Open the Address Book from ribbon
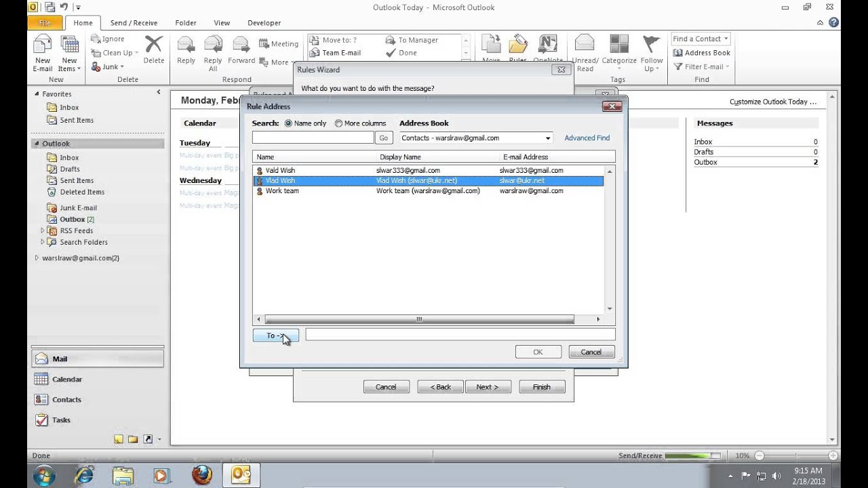The height and width of the screenshot is (488, 868). point(701,53)
